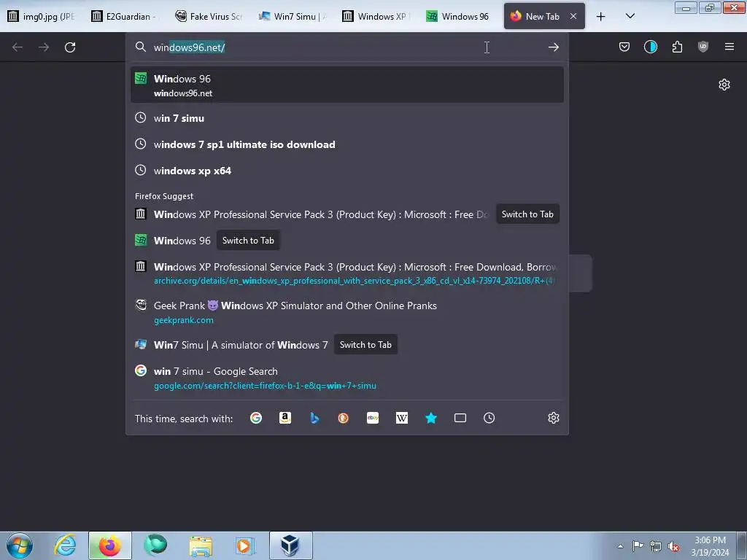Switch to Tab for Windows 96
This screenshot has width=747, height=560.
coord(248,241)
